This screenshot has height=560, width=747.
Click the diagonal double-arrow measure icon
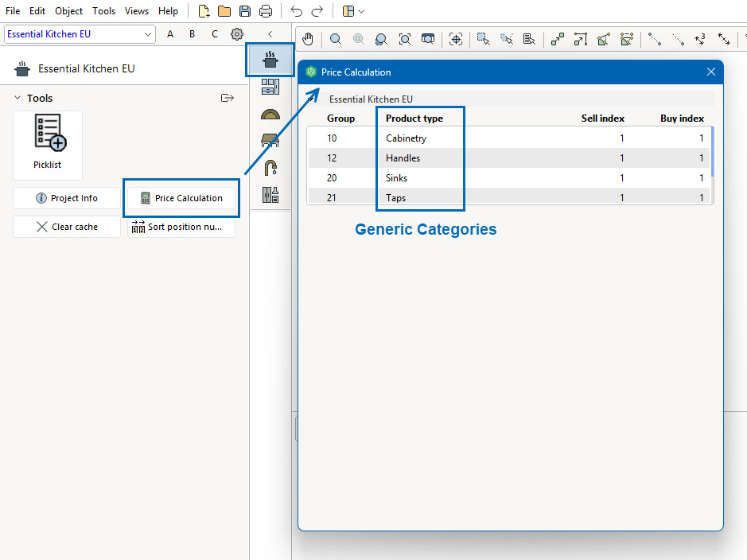pyautogui.click(x=724, y=39)
